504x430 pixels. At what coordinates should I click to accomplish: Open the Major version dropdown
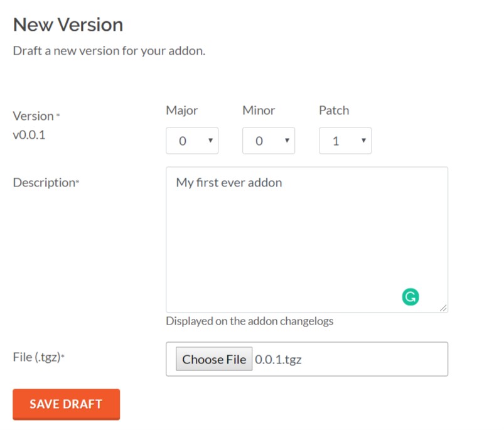pos(192,141)
